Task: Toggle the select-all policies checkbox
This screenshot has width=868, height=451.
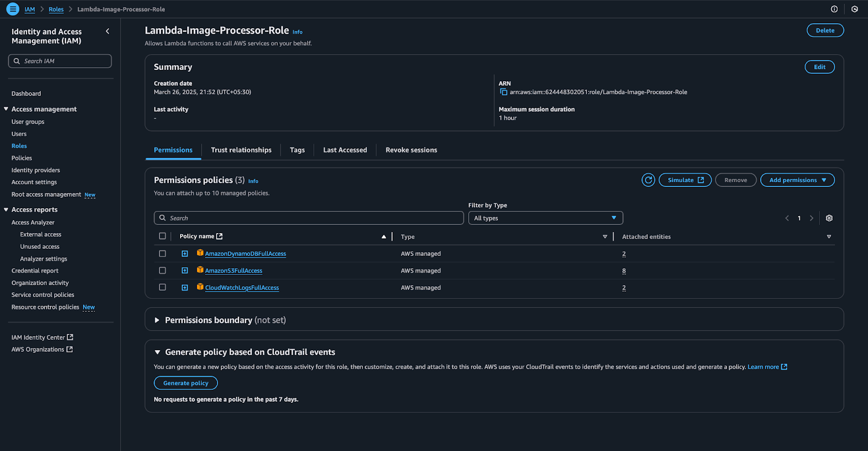Action: coord(162,236)
